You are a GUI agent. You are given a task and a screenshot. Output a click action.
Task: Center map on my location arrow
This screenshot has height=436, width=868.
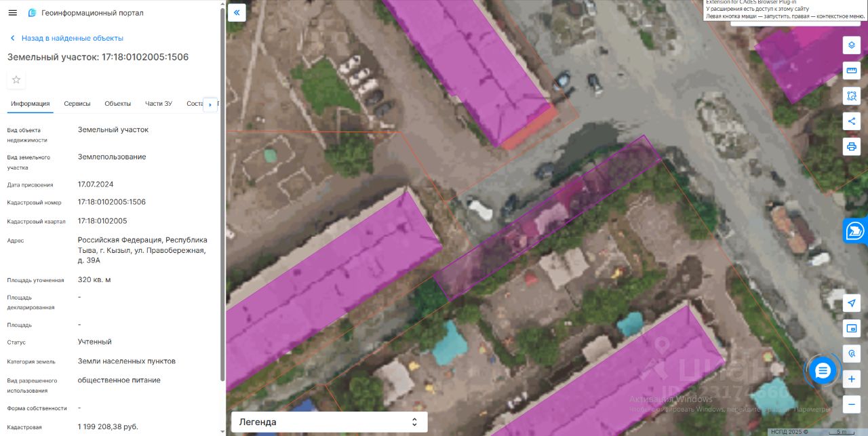pyautogui.click(x=852, y=303)
